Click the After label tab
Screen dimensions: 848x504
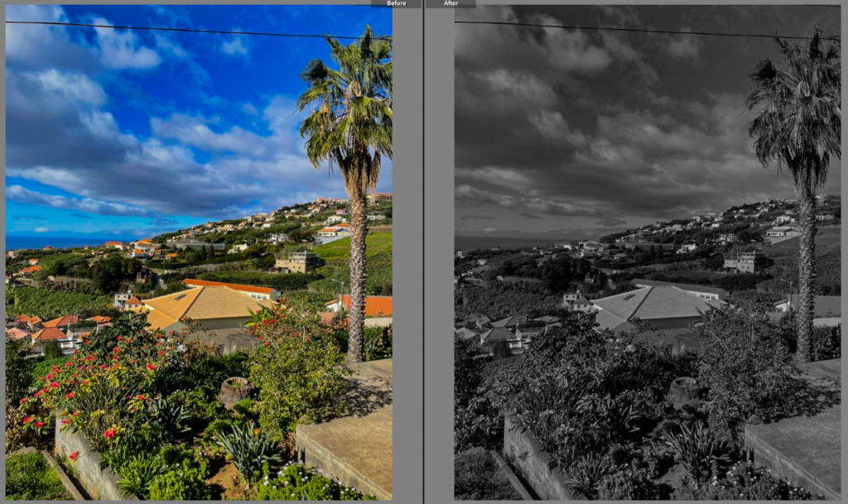point(450,4)
